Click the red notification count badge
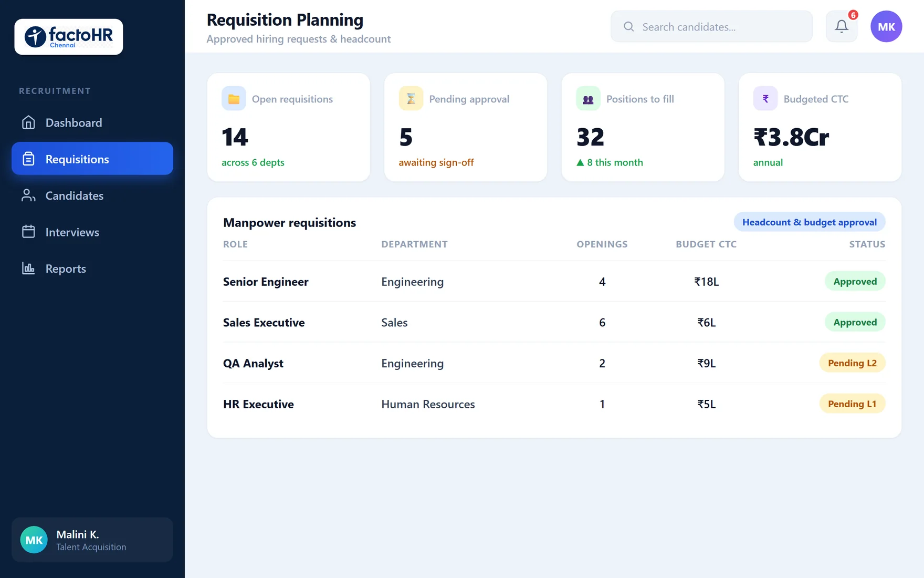This screenshot has height=578, width=924. (853, 15)
